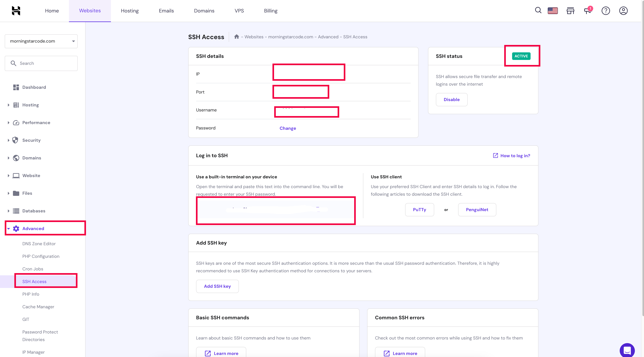Expand the Files section arrow
The width and height of the screenshot is (644, 357).
click(9, 193)
